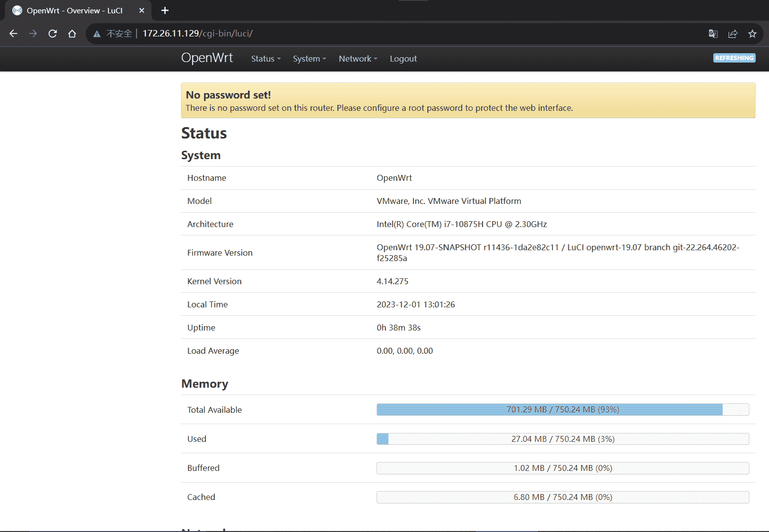Click the browser forward arrow
The height and width of the screenshot is (532, 769).
(x=33, y=33)
